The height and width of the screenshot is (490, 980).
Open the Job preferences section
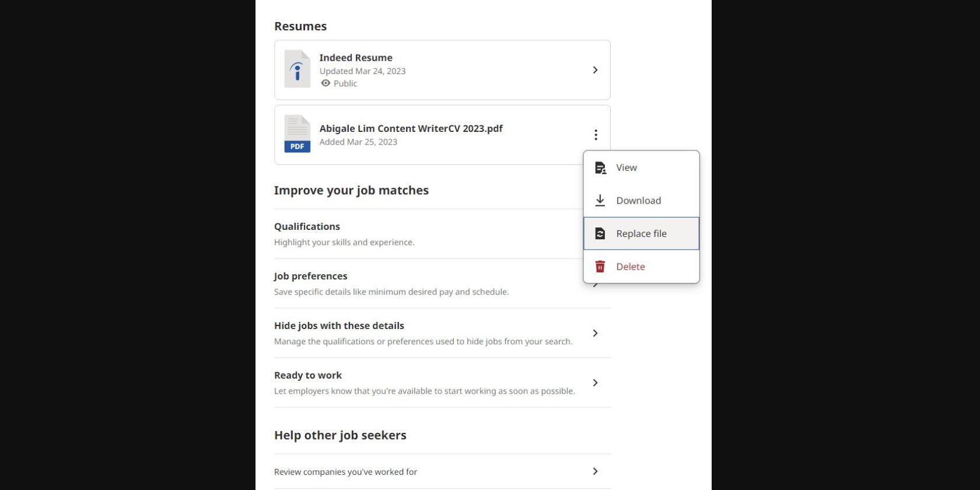tap(310, 276)
